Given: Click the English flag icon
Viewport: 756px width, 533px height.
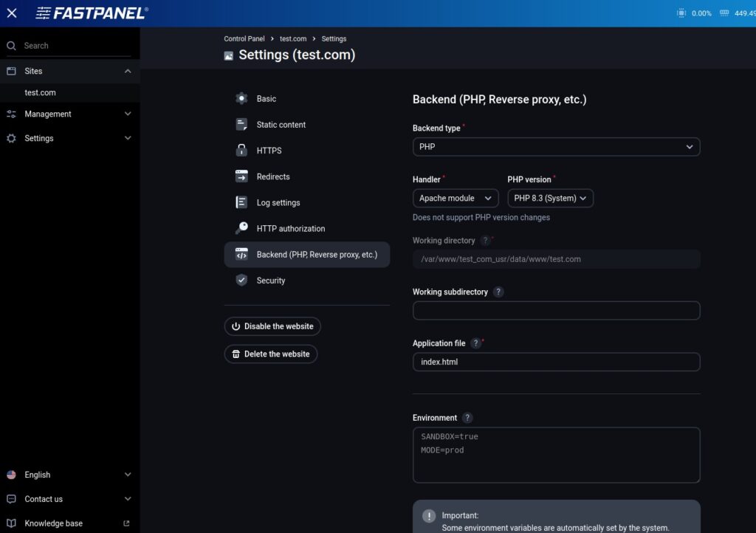Looking at the screenshot, I should (11, 475).
